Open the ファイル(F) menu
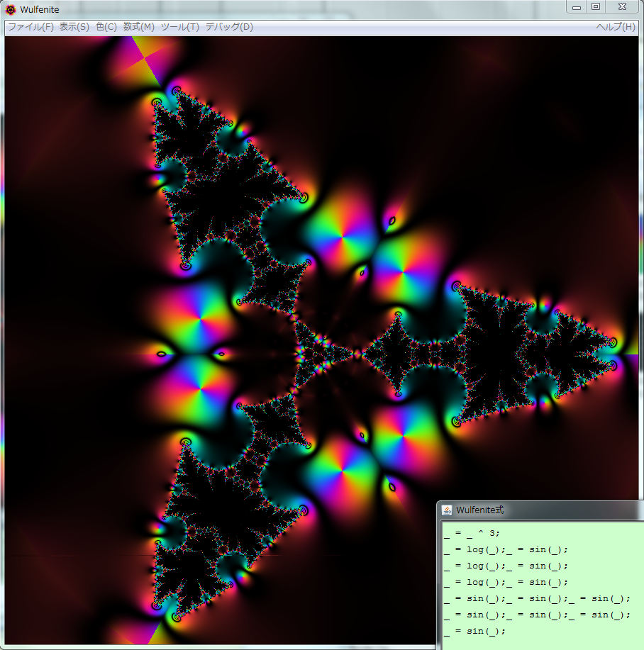This screenshot has height=650, width=644. coord(30,27)
